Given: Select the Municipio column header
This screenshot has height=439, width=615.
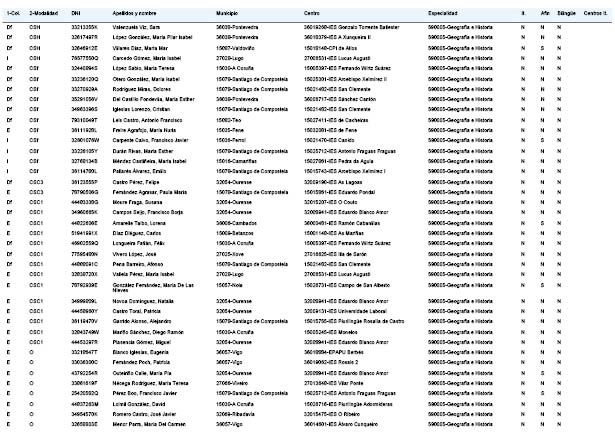Looking at the screenshot, I should click(227, 13).
